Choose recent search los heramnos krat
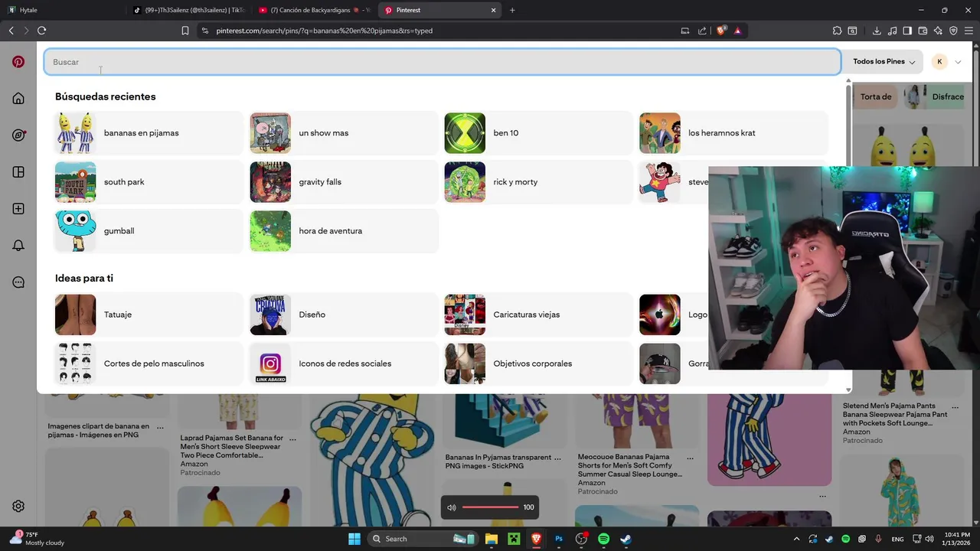The height and width of the screenshot is (551, 980). click(x=733, y=133)
